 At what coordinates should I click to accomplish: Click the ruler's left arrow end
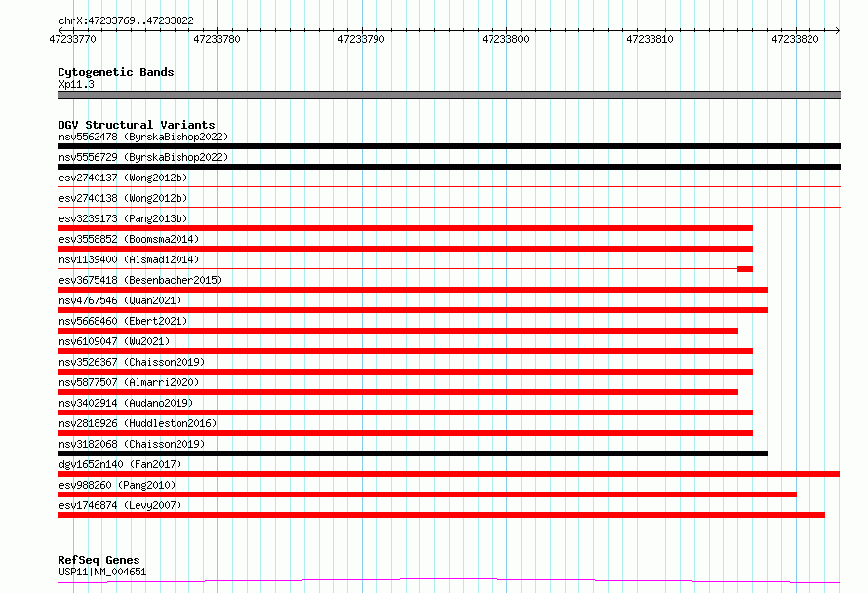[x=60, y=30]
